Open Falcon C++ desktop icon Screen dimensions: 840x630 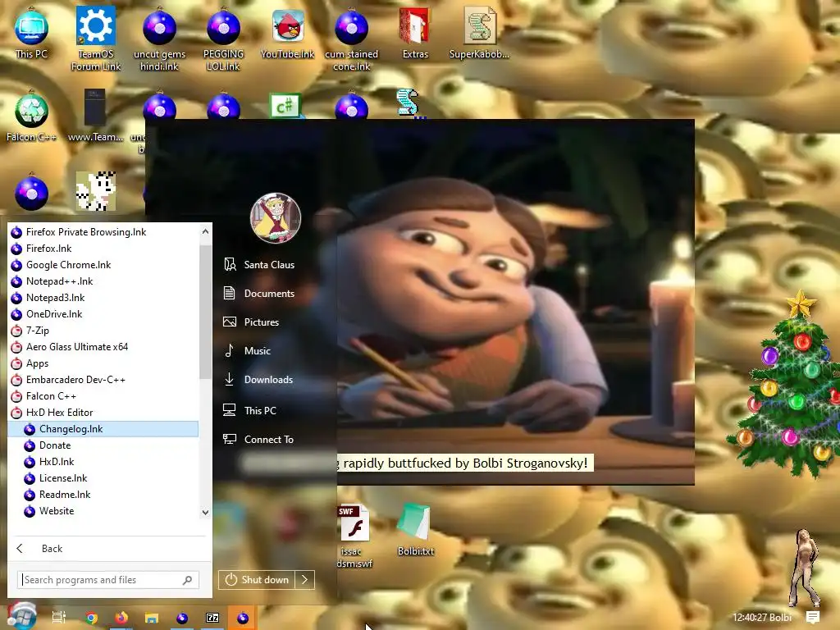pyautogui.click(x=31, y=116)
